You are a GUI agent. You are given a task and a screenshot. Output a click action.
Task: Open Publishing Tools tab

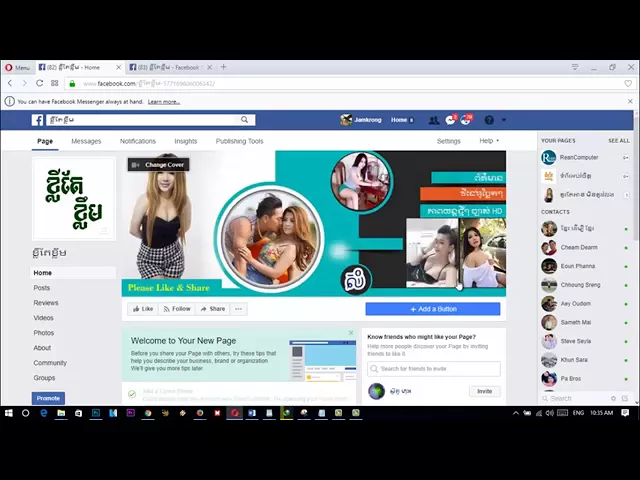(240, 141)
